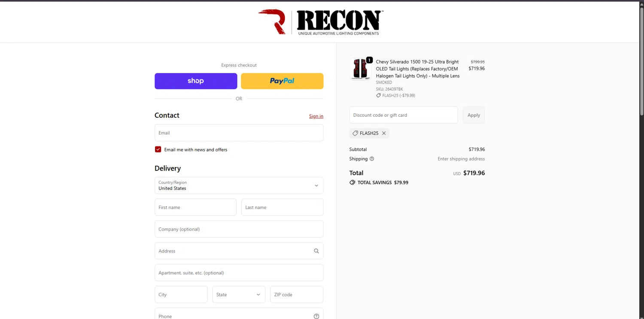Click the ZIP code field
Image resolution: width=644 pixels, height=319 pixels.
click(x=296, y=295)
